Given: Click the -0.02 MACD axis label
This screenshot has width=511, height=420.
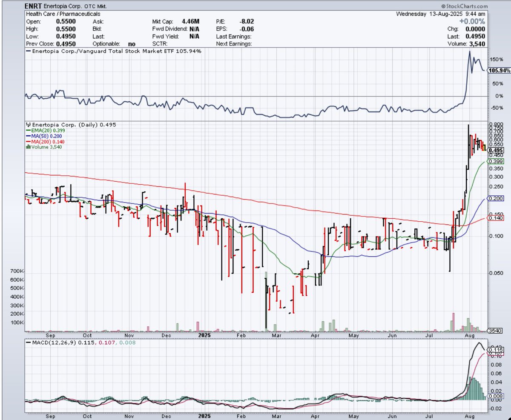Looking at the screenshot, I should 495,409.
